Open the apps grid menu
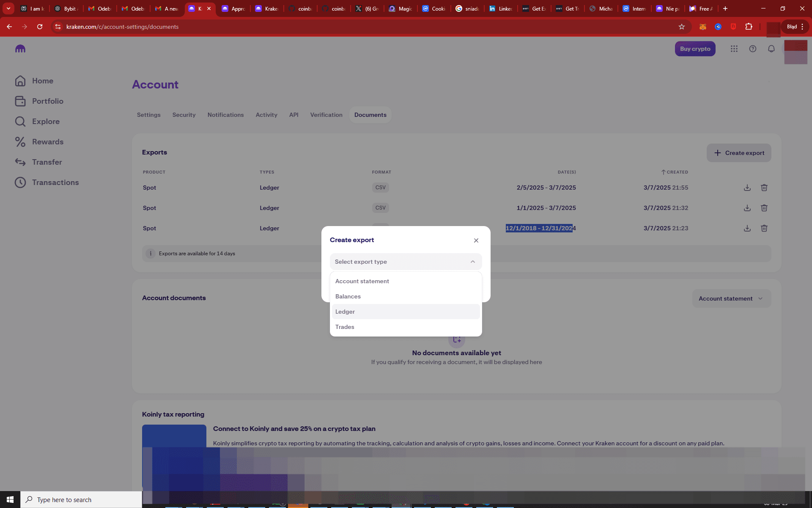 click(734, 49)
